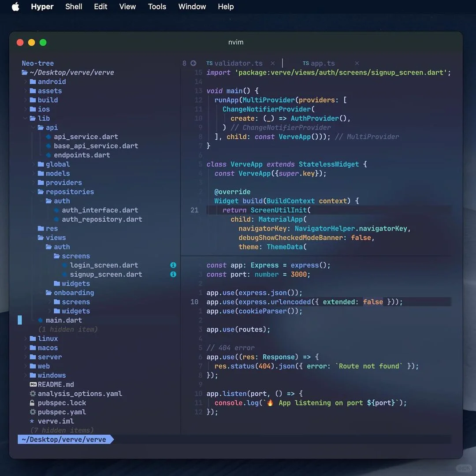Open the Window menu
476x476 pixels.
pyautogui.click(x=192, y=7)
